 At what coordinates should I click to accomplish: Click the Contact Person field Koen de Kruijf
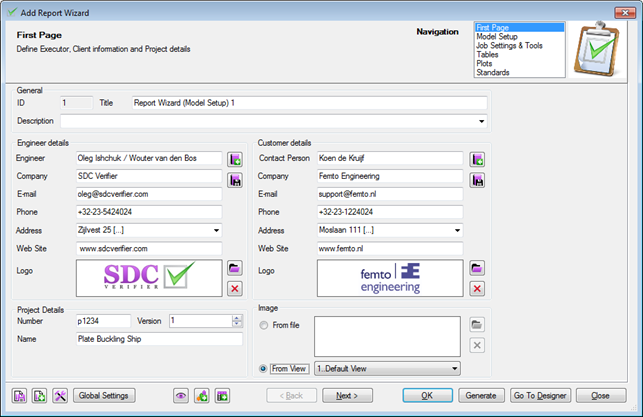[390, 158]
